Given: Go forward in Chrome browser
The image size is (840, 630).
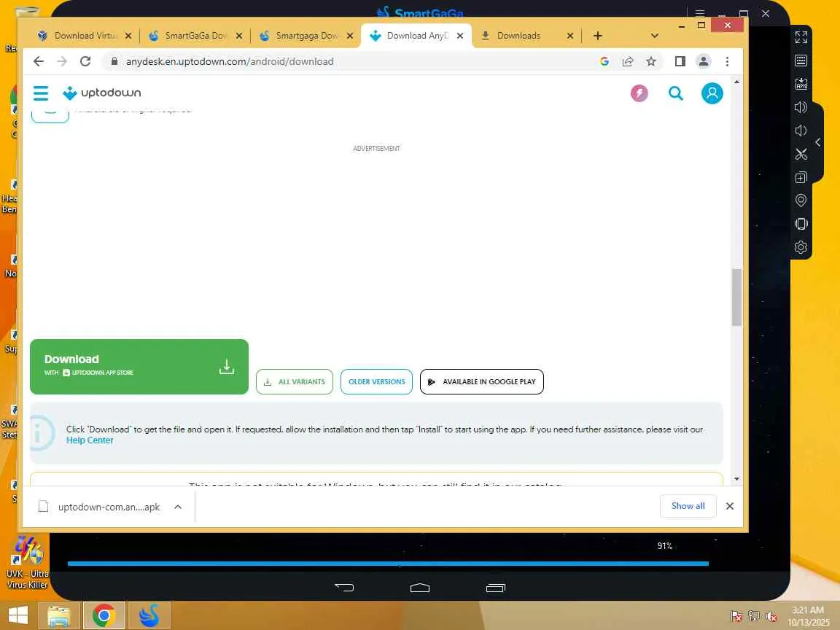Looking at the screenshot, I should [x=62, y=61].
